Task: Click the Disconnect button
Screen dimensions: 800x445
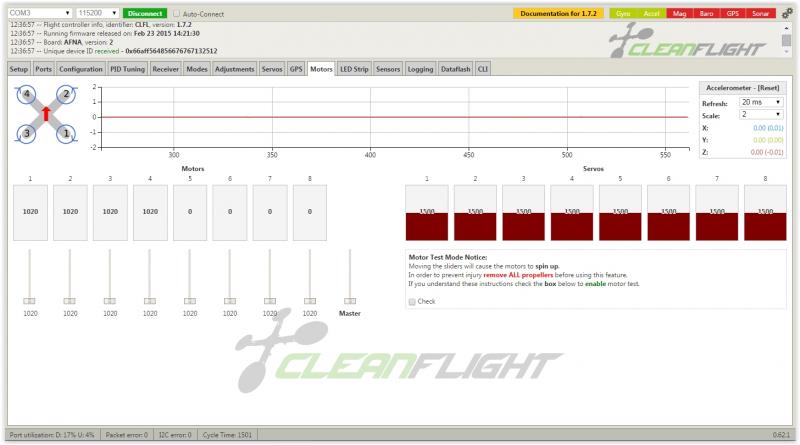Action: pos(145,13)
